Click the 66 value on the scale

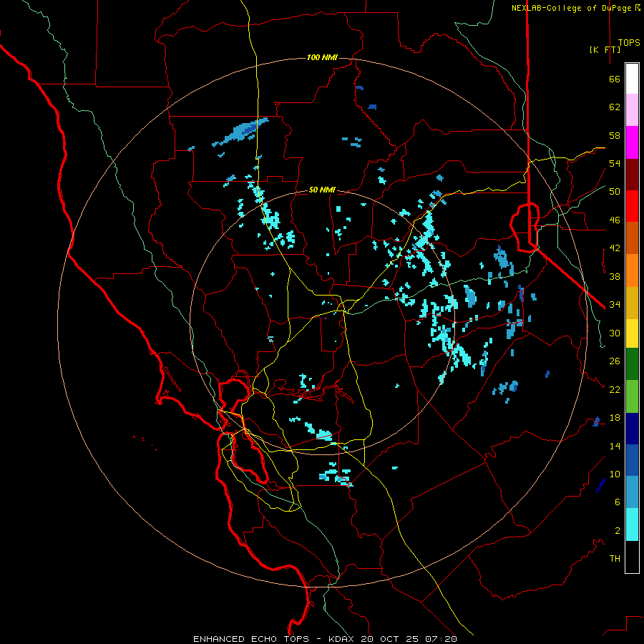tap(615, 79)
